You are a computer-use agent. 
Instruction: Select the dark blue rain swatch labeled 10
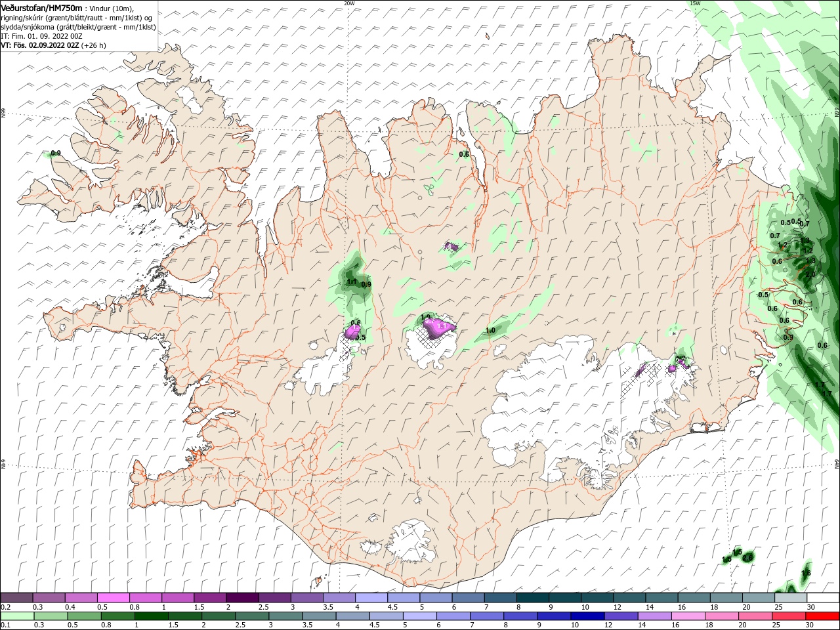point(588,616)
